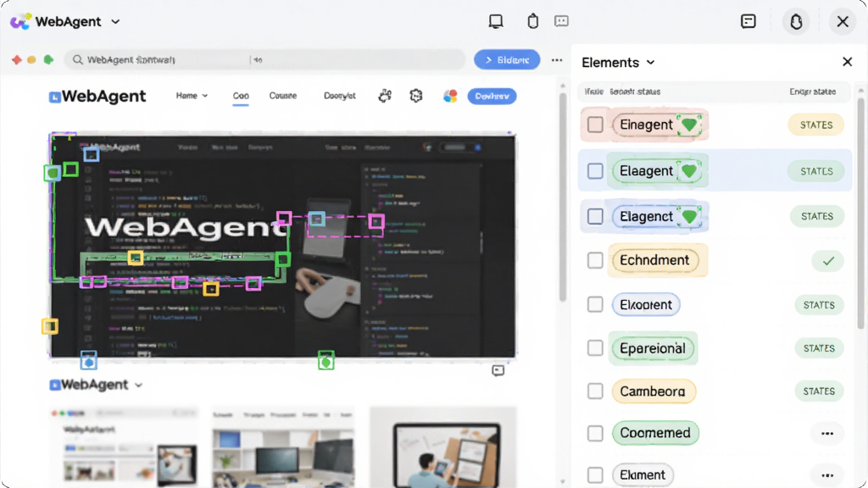Check the Epareional element checkbox
The image size is (868, 488).
pyautogui.click(x=595, y=348)
